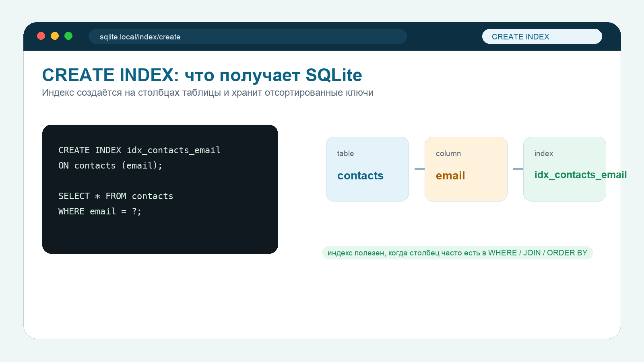Click the CREATE INDEX pill in header
644x362 pixels.
(x=542, y=36)
